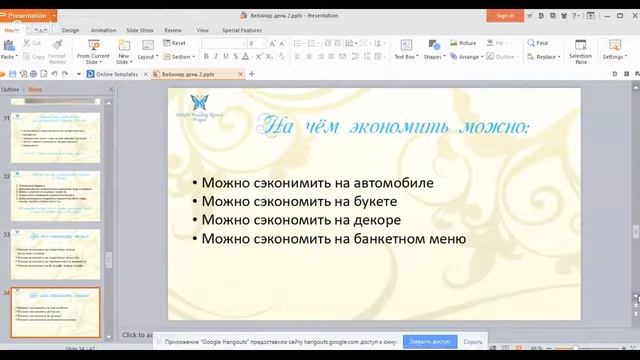Click the slide panel vertical scrollbar handle
This screenshot has width=640, height=360.
[x=109, y=260]
